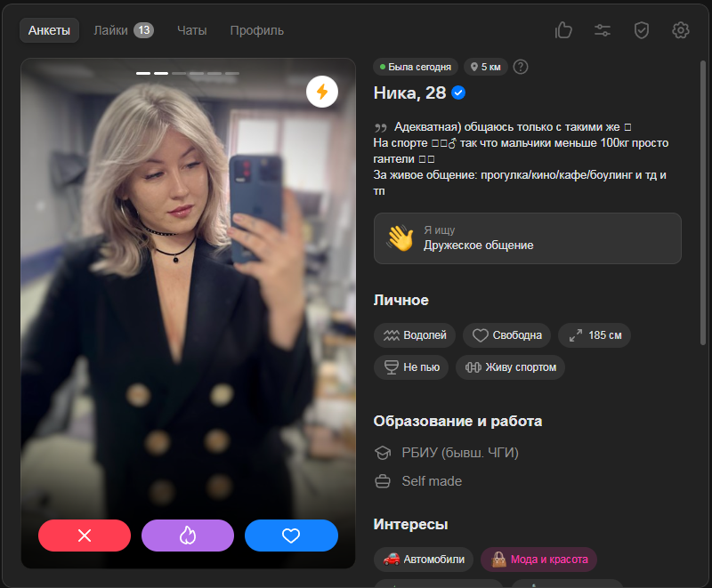Click the 5 км distance badge
Viewport: 712px width, 588px height.
click(484, 67)
